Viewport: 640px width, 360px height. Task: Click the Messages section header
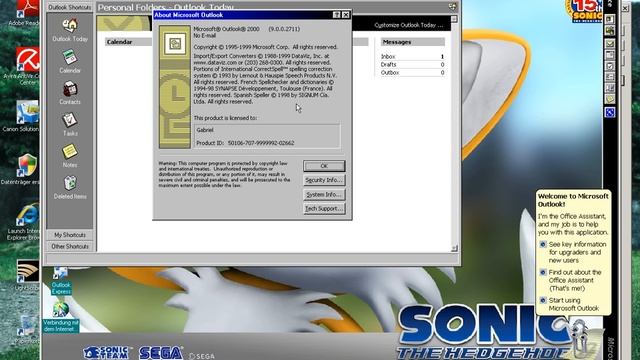click(413, 42)
